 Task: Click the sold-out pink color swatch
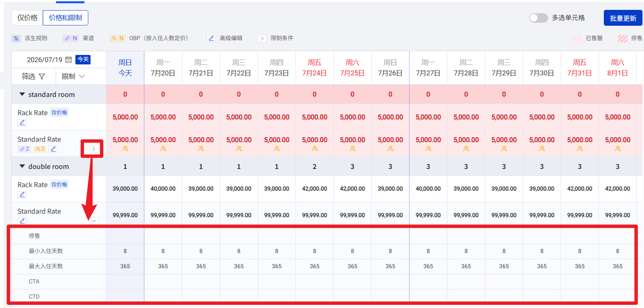[x=577, y=38]
